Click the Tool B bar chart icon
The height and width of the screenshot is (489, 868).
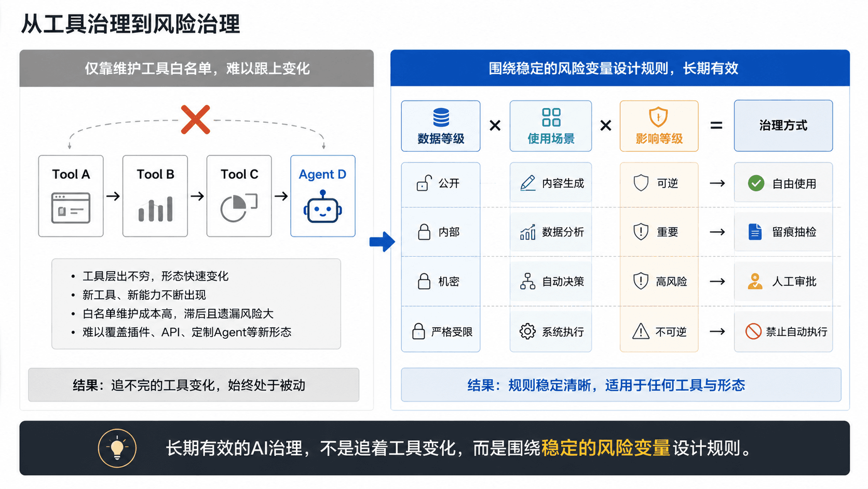click(155, 209)
